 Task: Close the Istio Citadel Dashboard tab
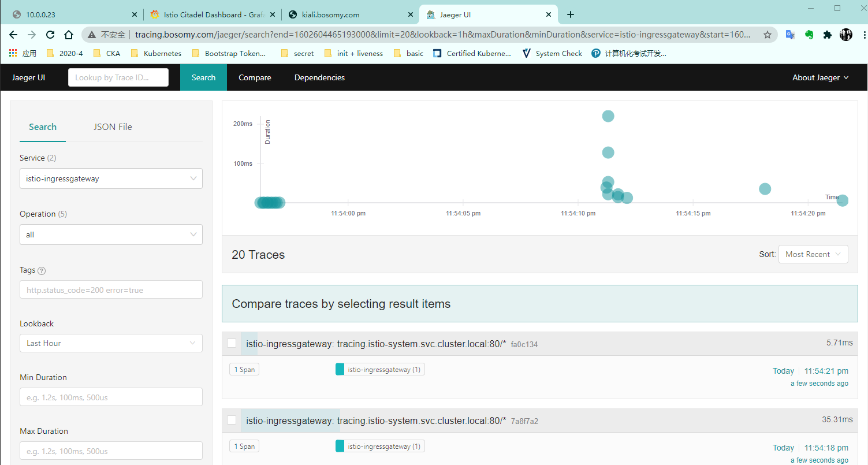click(274, 14)
